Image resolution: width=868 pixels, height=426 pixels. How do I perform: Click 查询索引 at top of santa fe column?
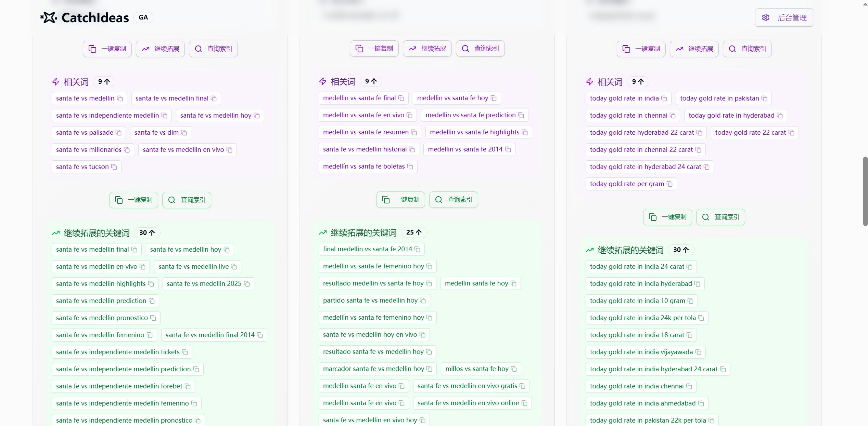(213, 49)
